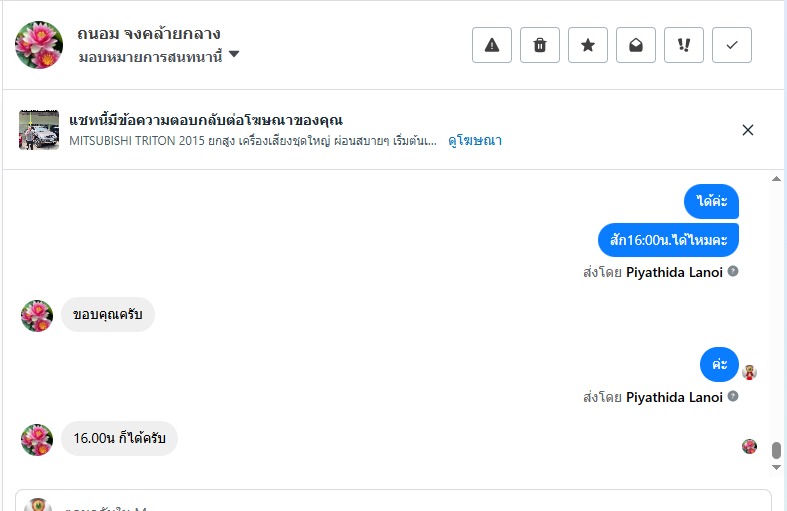This screenshot has width=787, height=511.
Task: Click the 'ขอบคุณครับ' message bubble
Action: tap(108, 315)
